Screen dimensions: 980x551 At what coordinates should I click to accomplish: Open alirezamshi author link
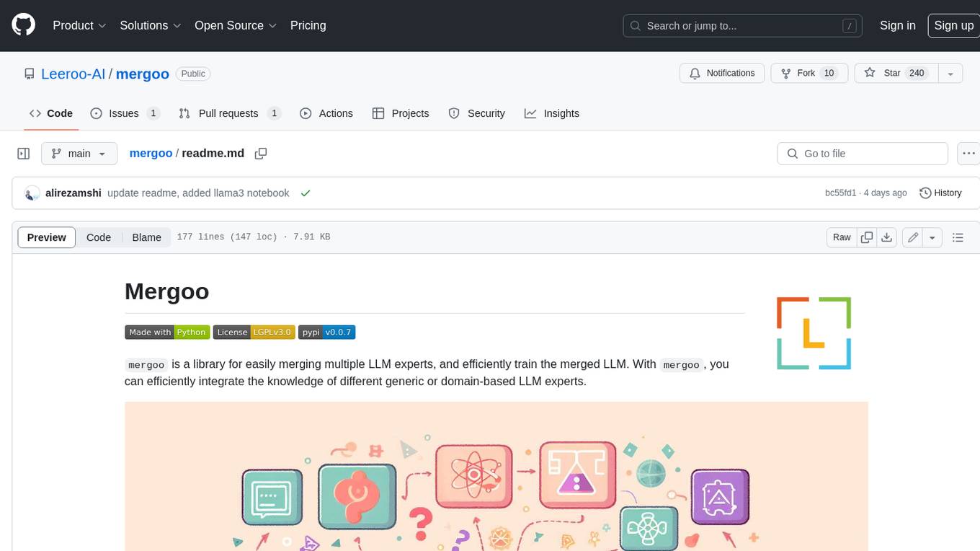pos(73,193)
